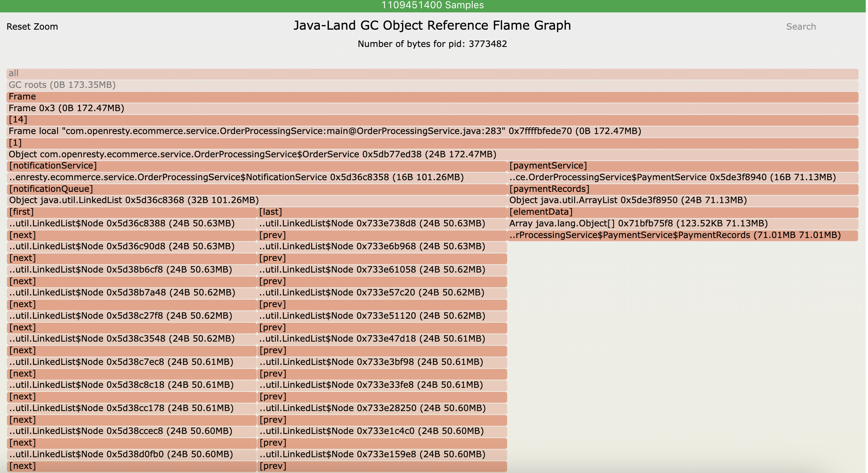Viewport: 868px width, 473px height.
Task: Click the NotificationService 0x5d36c8358 frame
Action: tap(256, 178)
